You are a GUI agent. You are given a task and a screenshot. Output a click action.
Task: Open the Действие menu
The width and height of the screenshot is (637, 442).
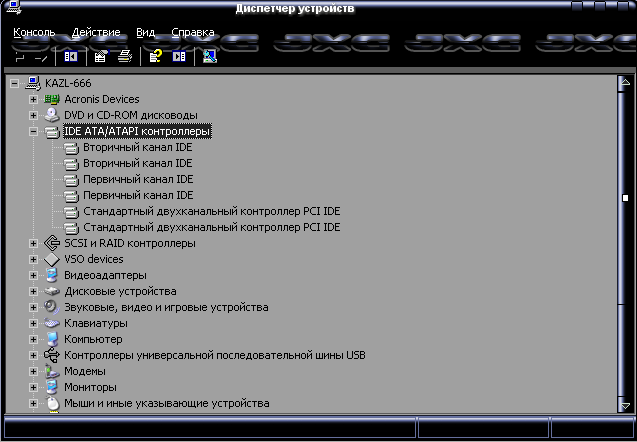coord(96,32)
